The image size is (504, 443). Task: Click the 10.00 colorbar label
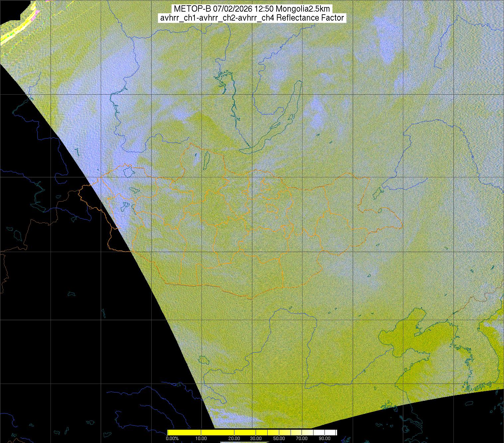click(x=201, y=439)
